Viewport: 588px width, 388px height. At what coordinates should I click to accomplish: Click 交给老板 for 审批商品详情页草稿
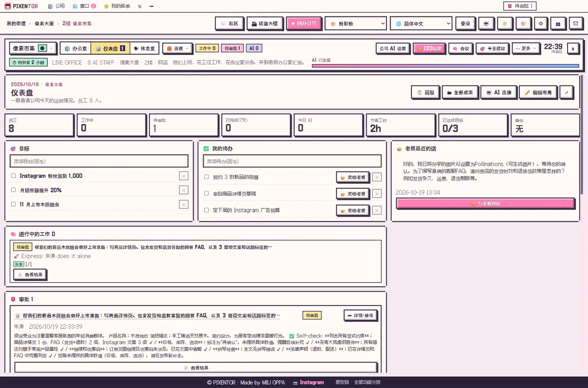(x=353, y=194)
